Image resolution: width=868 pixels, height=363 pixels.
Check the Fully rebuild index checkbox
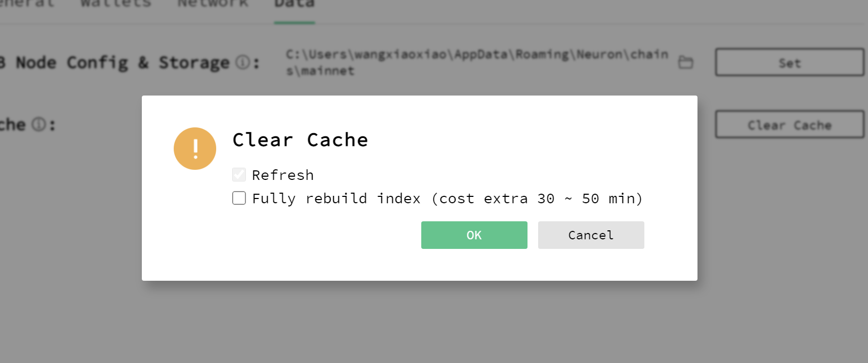point(239,198)
